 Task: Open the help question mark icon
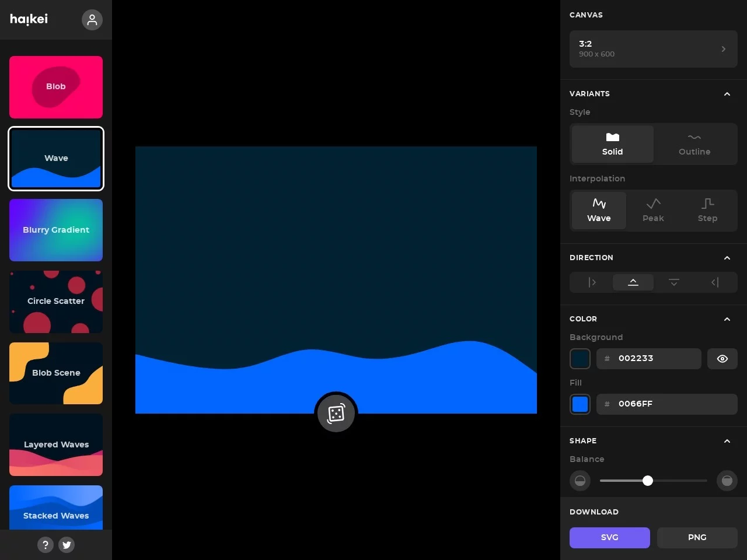(x=46, y=545)
